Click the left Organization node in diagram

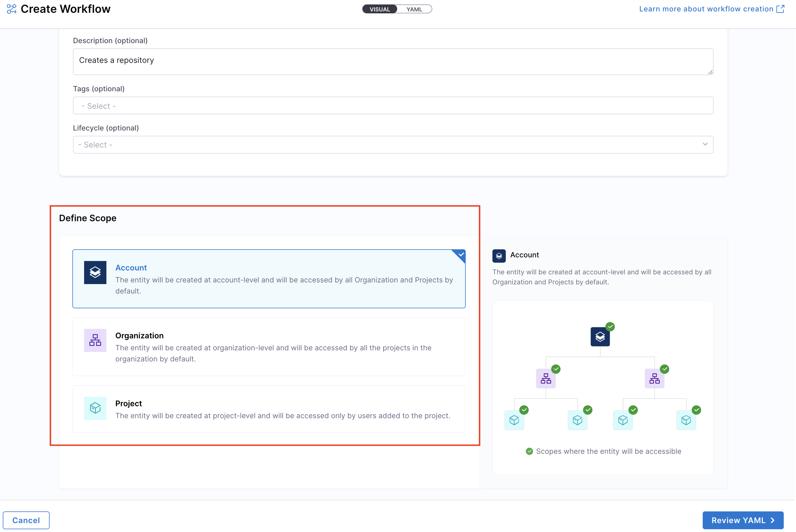(x=545, y=378)
